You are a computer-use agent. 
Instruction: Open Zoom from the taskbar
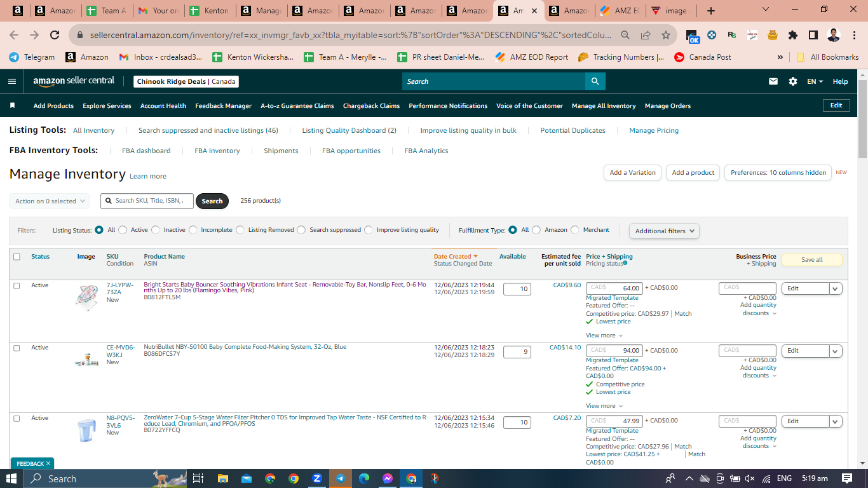coord(316,478)
